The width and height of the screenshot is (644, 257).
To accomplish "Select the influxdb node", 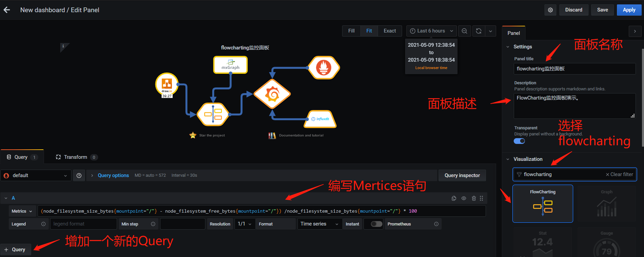I will click(320, 119).
